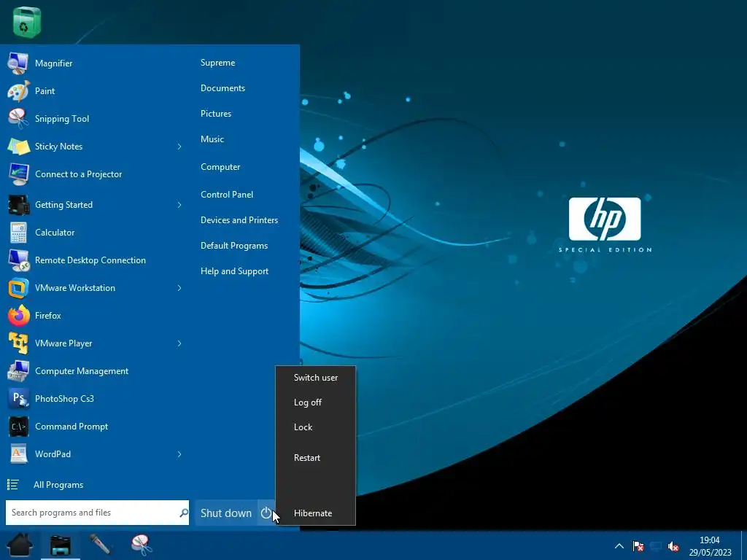Open Snipping Tool from the Start menu list
Screen dimensions: 747x560
(x=62, y=119)
